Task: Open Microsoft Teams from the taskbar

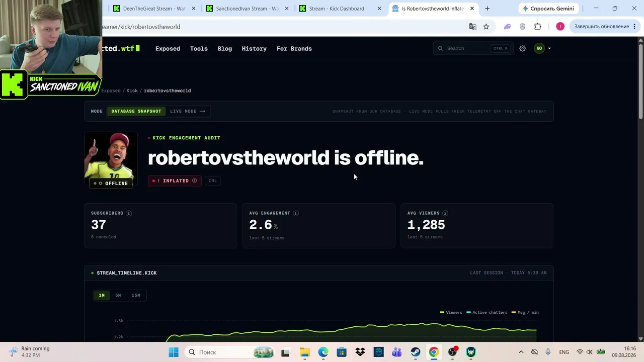Action: [397, 352]
